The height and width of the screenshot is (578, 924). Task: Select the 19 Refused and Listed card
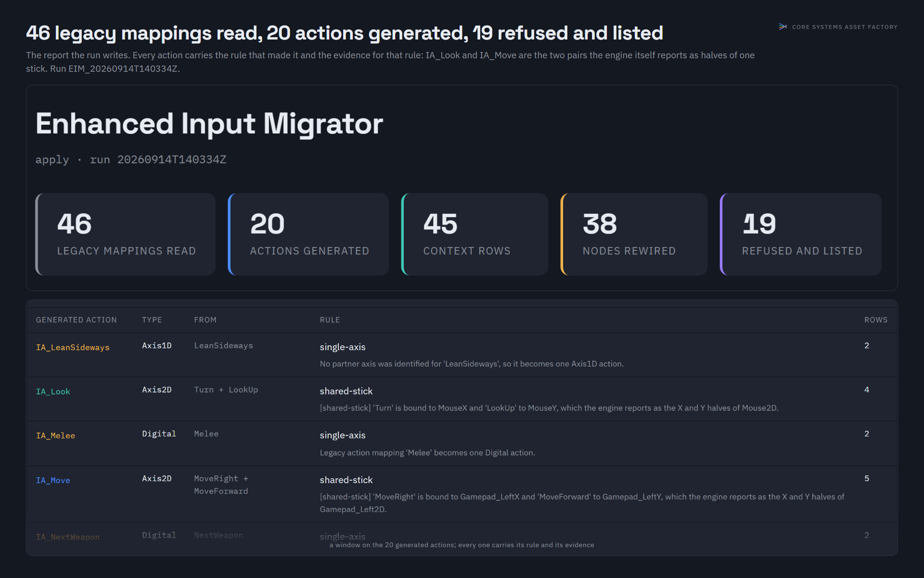(801, 235)
